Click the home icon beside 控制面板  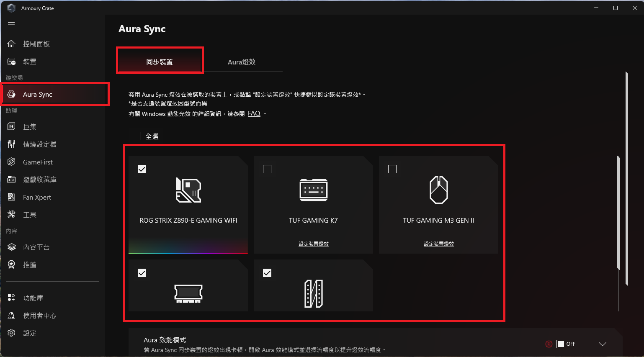[x=11, y=44]
